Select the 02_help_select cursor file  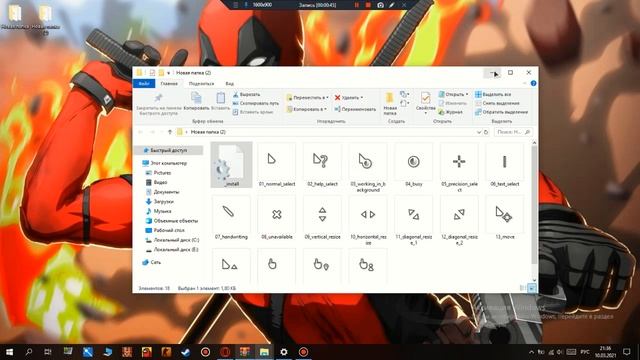click(322, 165)
